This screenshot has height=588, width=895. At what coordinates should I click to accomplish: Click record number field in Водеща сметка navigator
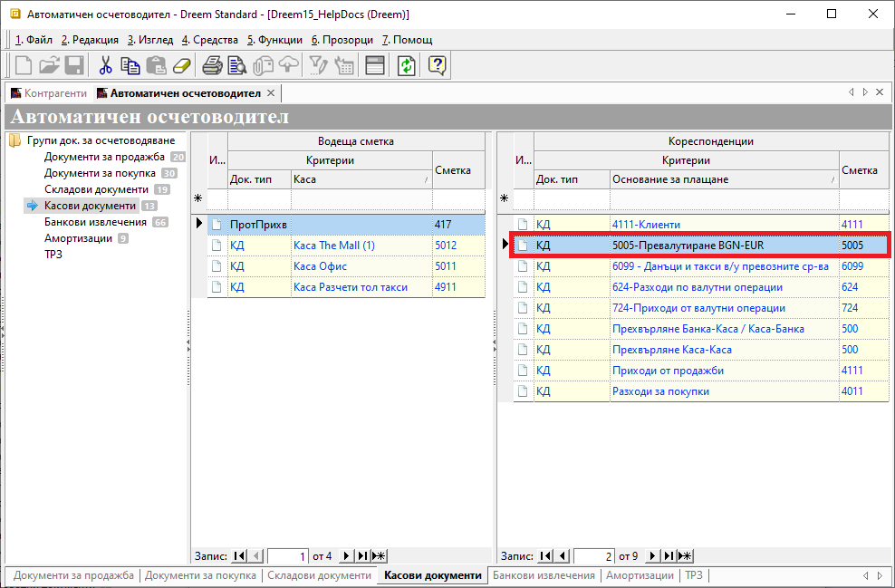(288, 555)
